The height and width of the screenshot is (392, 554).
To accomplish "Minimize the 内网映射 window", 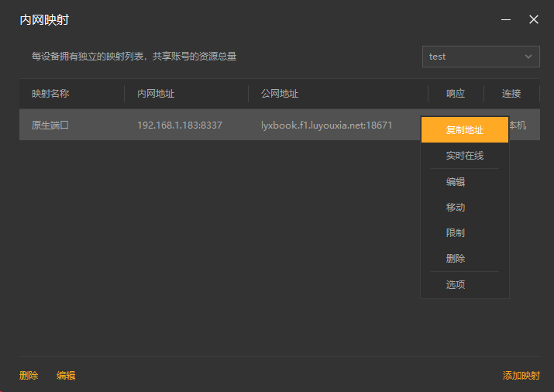I will click(x=506, y=19).
